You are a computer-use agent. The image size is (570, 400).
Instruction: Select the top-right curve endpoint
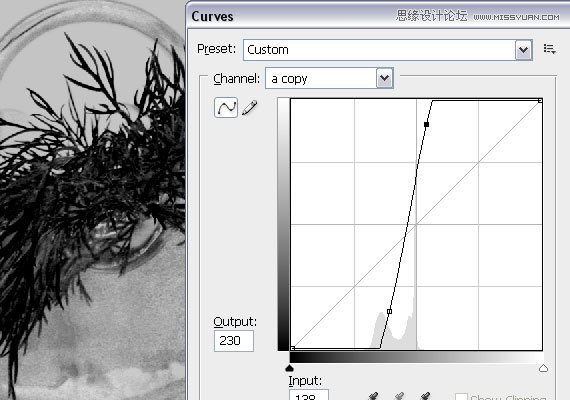540,100
